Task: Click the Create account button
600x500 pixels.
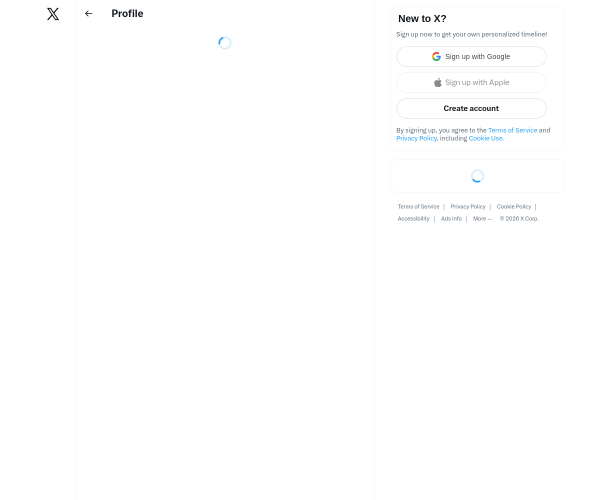Action: tap(471, 109)
